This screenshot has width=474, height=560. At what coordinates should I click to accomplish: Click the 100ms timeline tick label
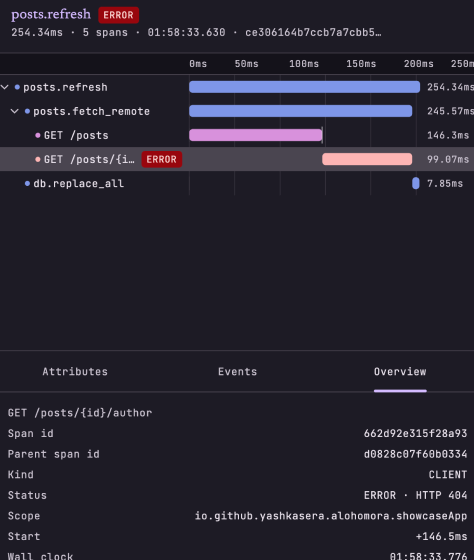tap(304, 64)
